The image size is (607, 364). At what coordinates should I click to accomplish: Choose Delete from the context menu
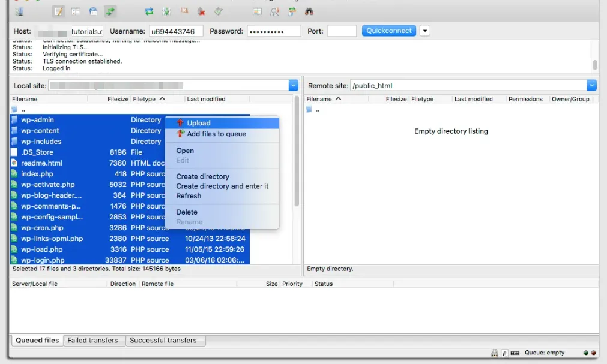(x=222, y=212)
